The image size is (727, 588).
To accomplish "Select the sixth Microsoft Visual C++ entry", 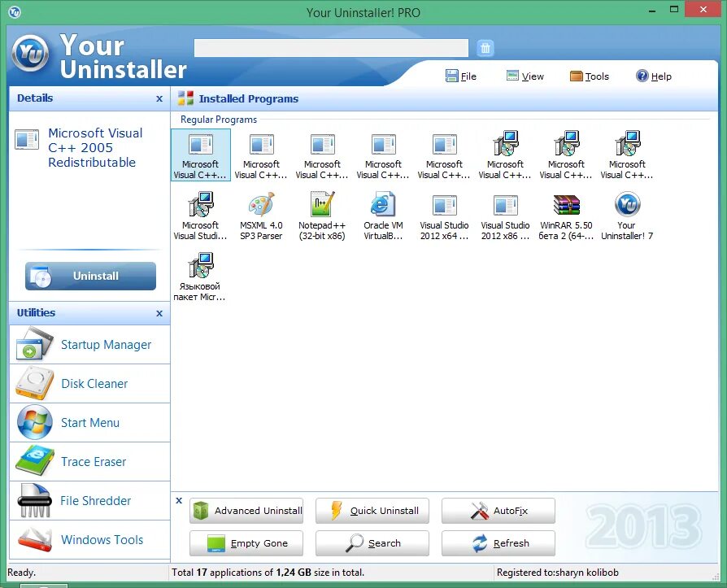I will pos(505,155).
